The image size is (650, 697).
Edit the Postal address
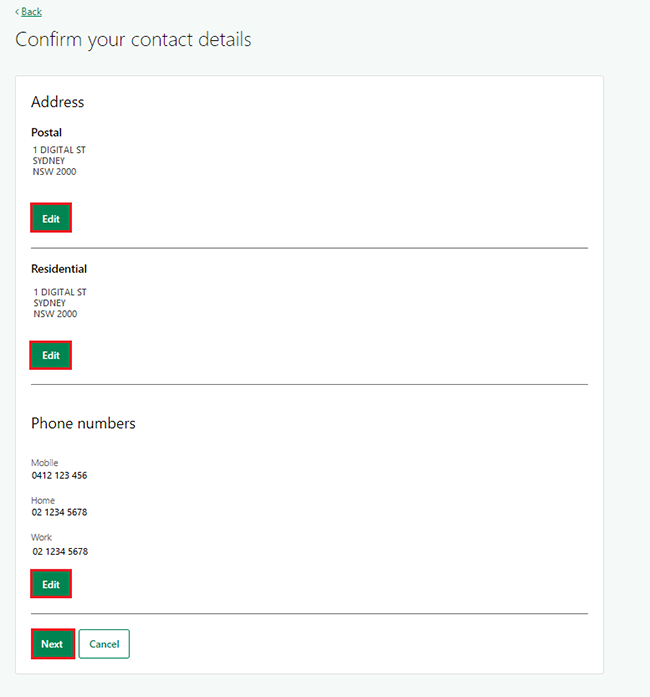coord(51,218)
